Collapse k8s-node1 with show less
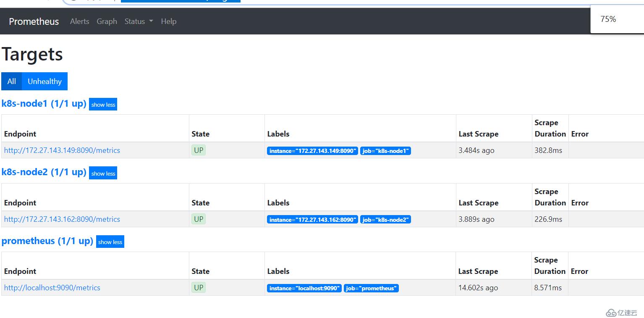 click(x=103, y=105)
